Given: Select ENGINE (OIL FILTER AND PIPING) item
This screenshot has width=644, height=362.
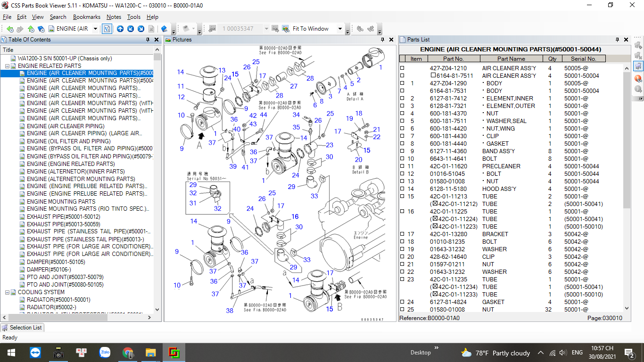Looking at the screenshot, I should 68,141.
